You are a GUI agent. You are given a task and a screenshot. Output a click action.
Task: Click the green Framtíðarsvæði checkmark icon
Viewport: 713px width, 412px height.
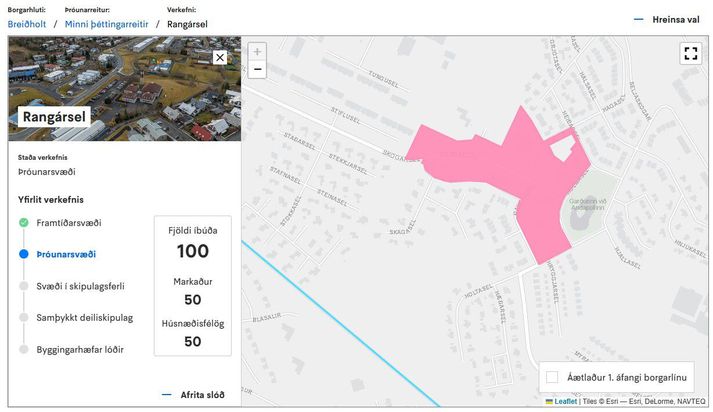(x=23, y=222)
